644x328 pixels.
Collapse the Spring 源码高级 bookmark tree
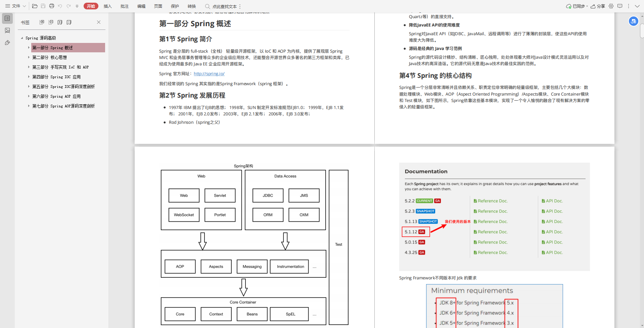point(22,38)
